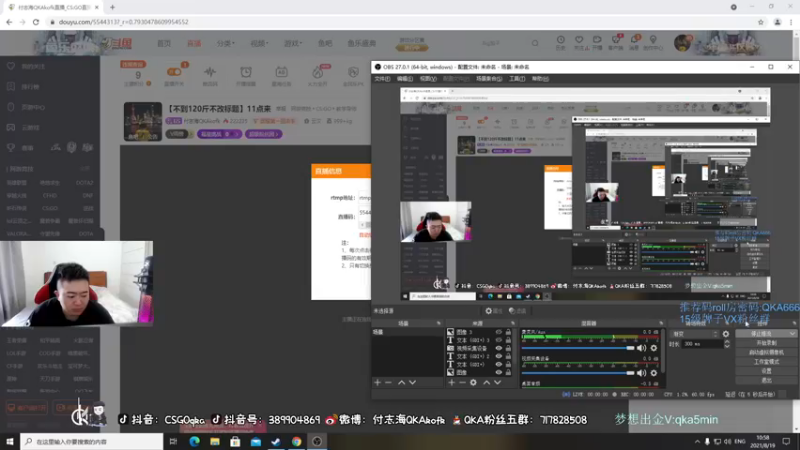Go to Douyu 直播 live tab
The image size is (800, 450).
[194, 43]
